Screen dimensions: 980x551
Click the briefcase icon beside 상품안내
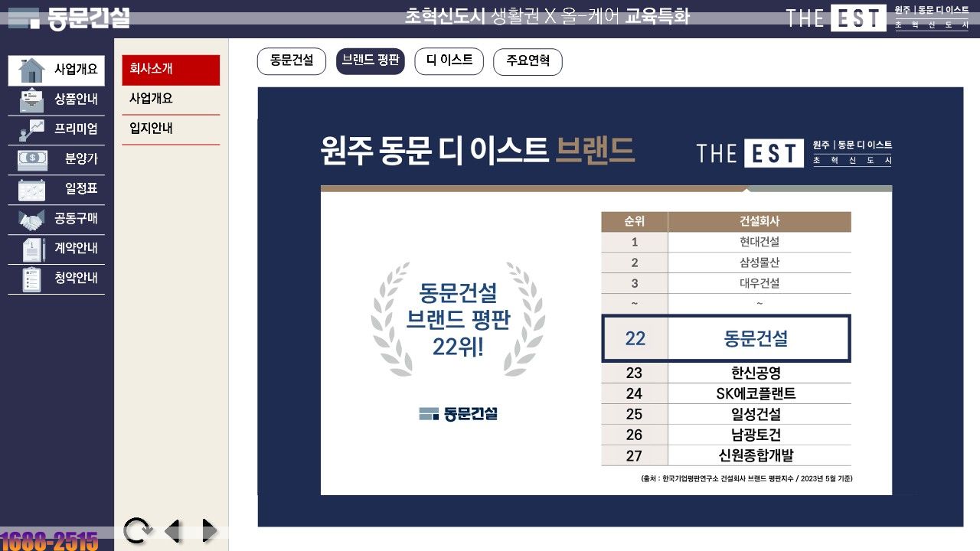point(31,100)
